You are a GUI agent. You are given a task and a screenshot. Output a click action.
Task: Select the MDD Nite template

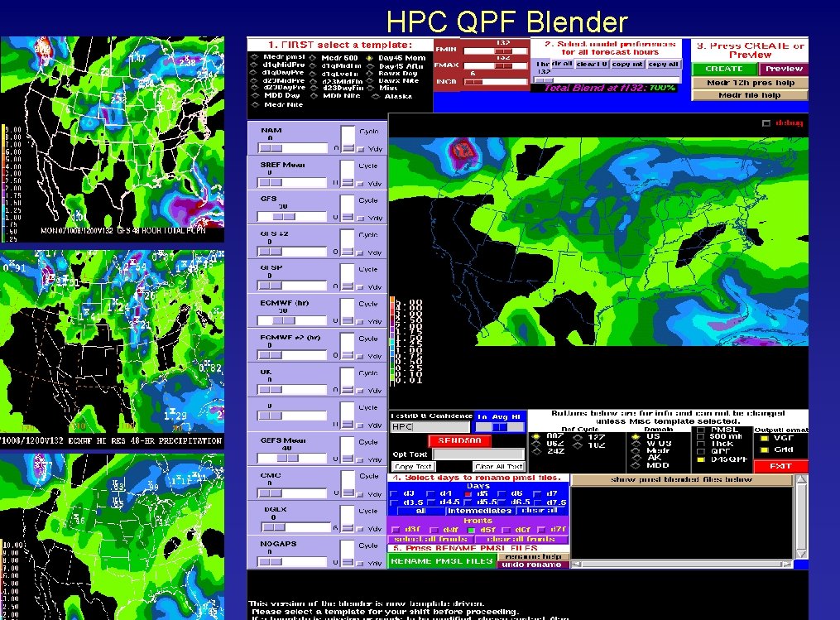point(313,96)
